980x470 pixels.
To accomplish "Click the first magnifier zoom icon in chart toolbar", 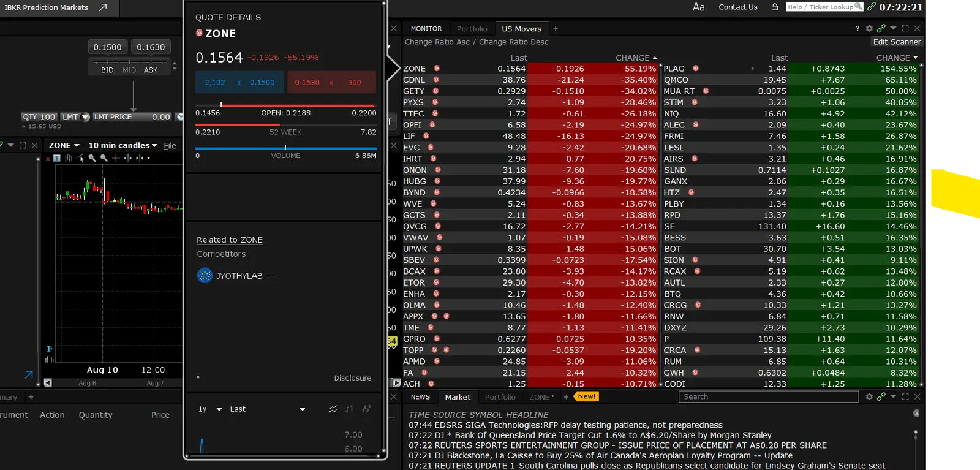I will click(92, 158).
